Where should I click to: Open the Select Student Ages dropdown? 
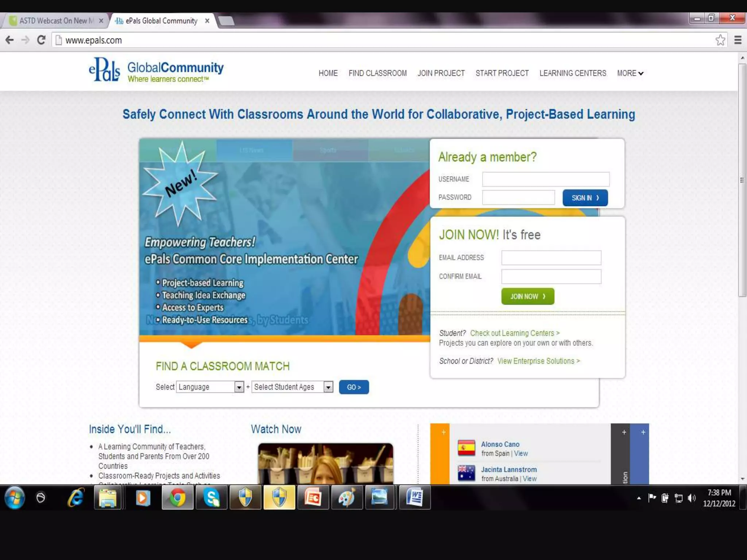point(293,387)
